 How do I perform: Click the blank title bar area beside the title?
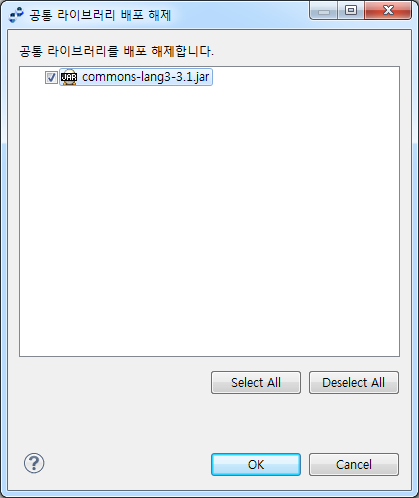tap(240, 15)
